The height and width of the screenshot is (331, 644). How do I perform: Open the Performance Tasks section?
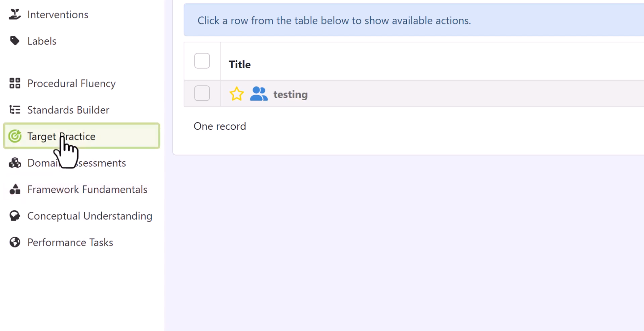pyautogui.click(x=70, y=242)
